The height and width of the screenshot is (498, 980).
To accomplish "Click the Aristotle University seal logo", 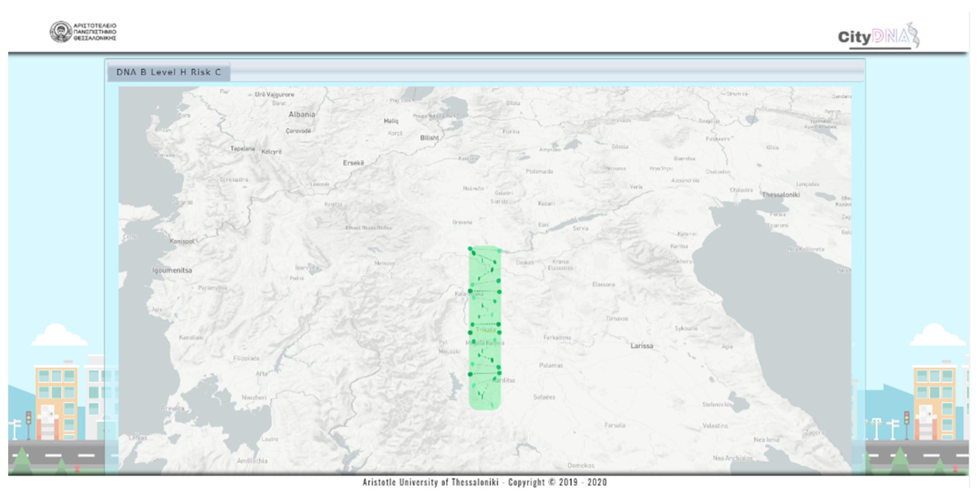I will tap(61, 32).
